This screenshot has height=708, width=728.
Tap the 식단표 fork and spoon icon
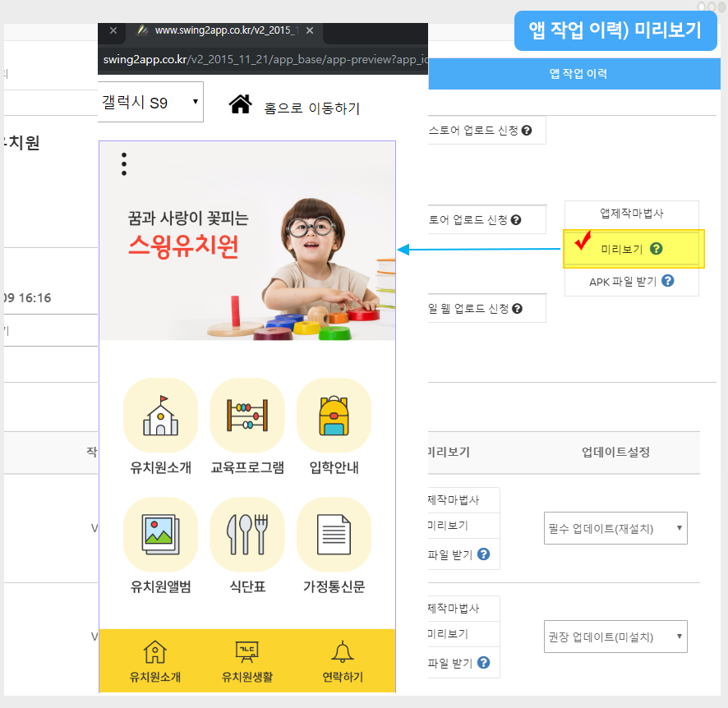247,535
